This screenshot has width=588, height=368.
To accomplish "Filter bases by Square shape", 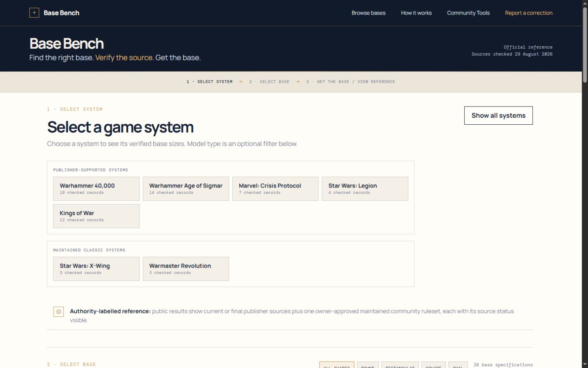I will point(434,365).
